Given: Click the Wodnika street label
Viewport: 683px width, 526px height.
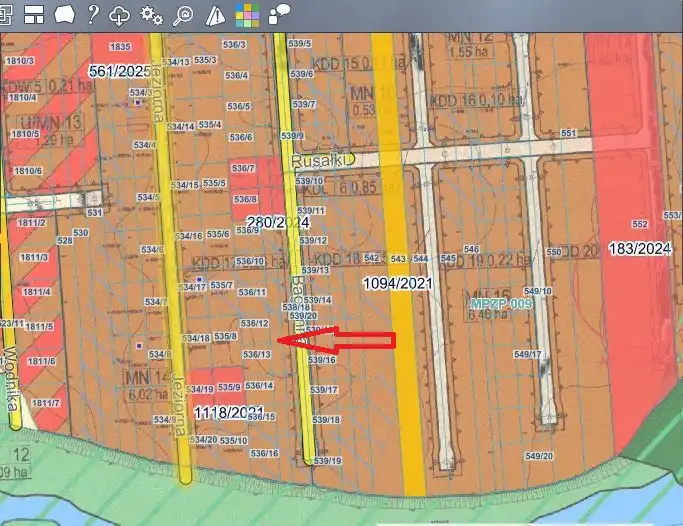Looking at the screenshot, I should coord(10,375).
